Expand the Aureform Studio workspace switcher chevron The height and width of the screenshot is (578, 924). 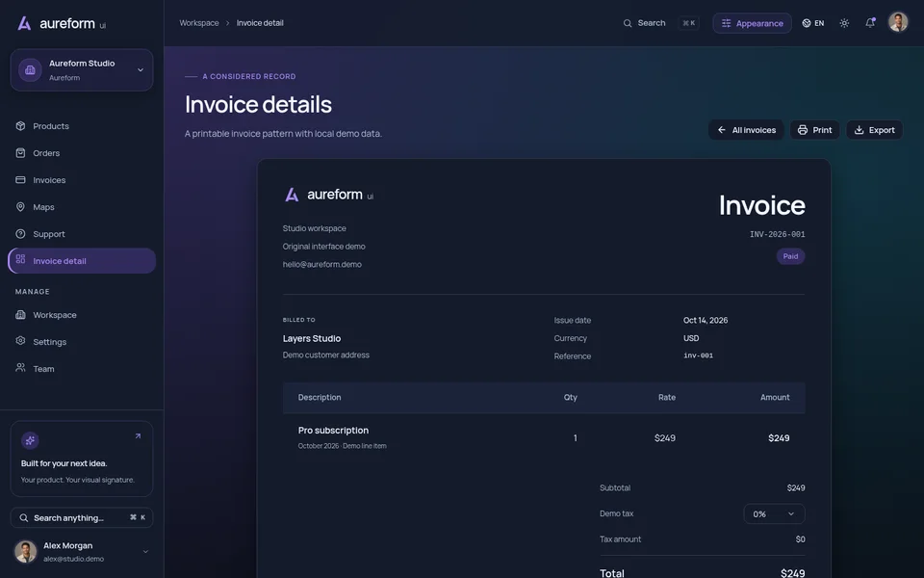[141, 69]
